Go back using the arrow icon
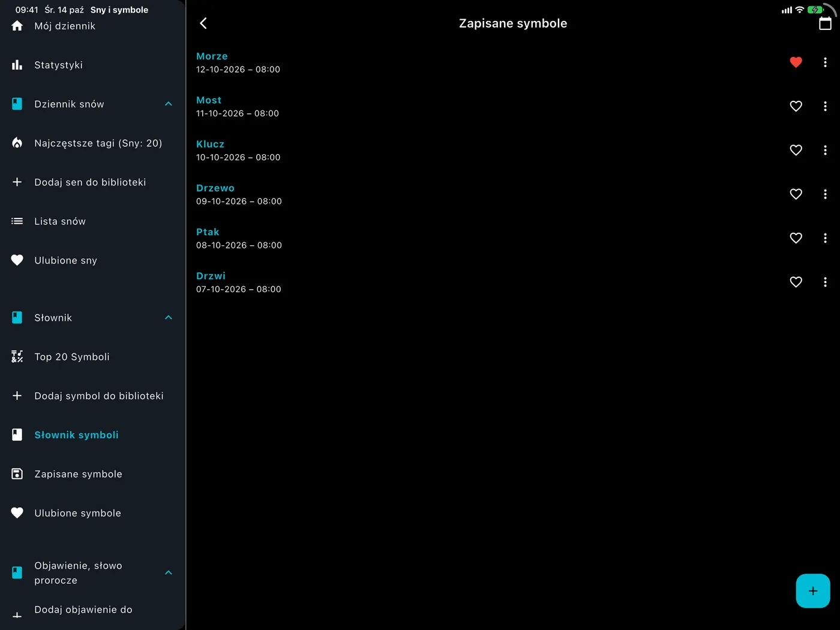The height and width of the screenshot is (630, 840). pos(203,23)
